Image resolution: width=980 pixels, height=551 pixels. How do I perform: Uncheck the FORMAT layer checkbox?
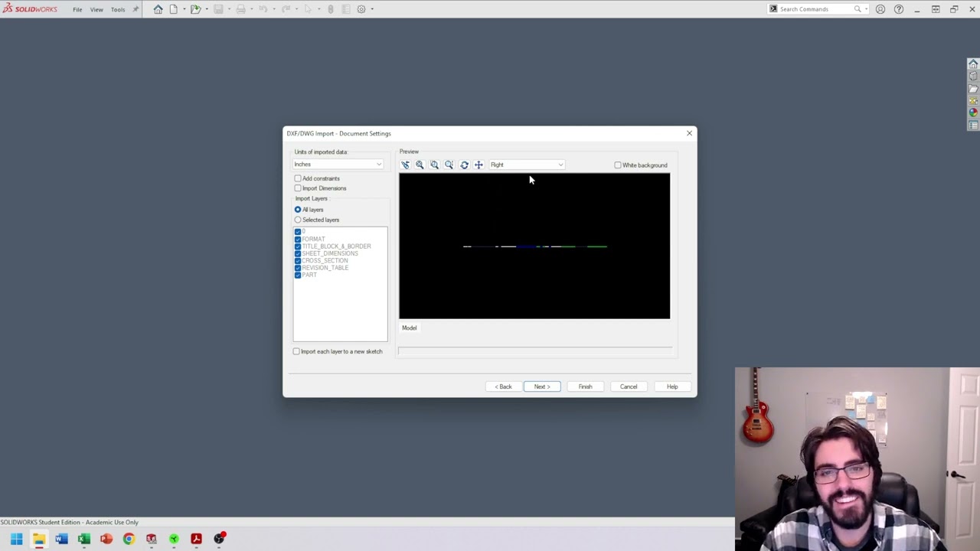[298, 239]
